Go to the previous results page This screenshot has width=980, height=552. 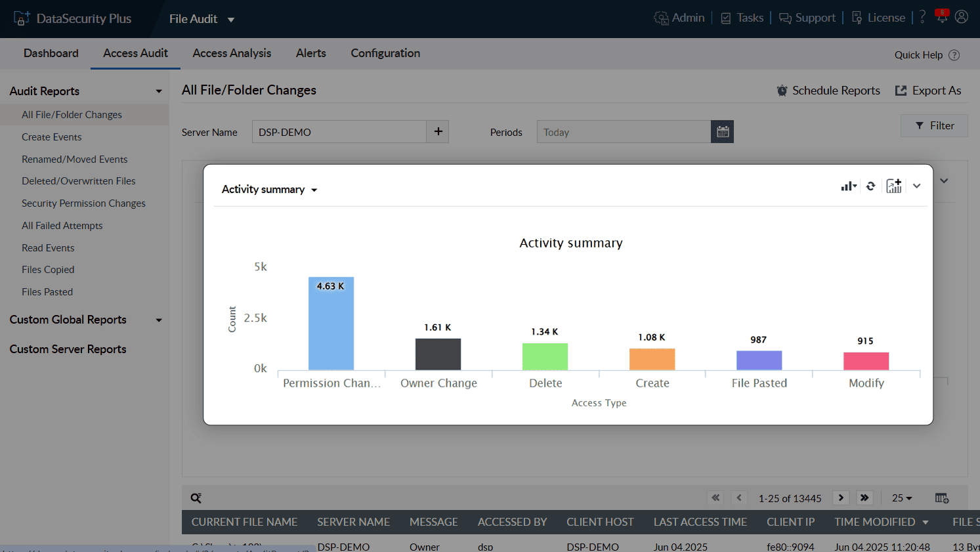pos(739,498)
